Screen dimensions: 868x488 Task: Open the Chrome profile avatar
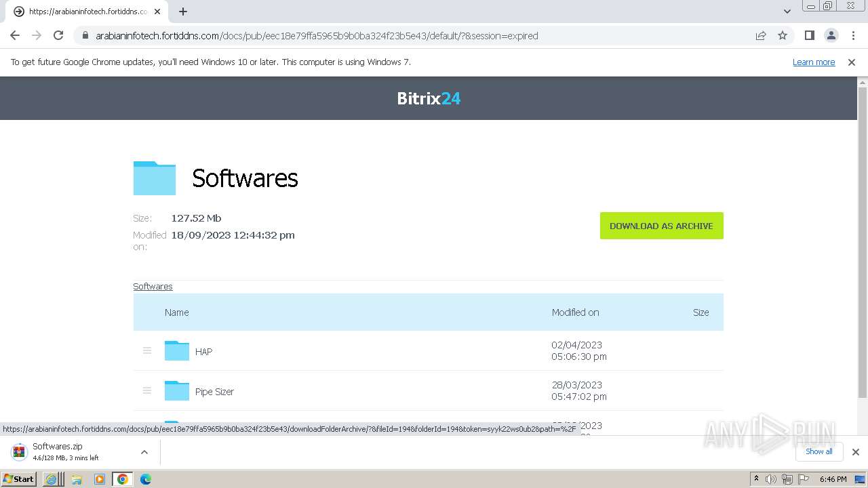point(831,35)
